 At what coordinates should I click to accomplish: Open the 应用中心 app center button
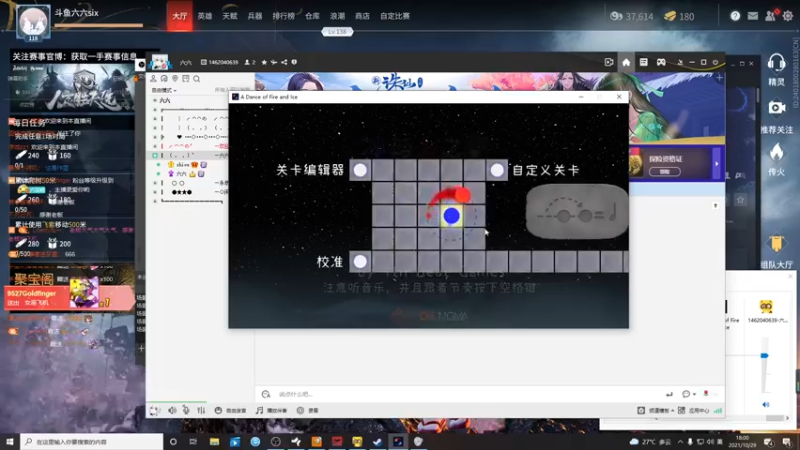point(694,410)
